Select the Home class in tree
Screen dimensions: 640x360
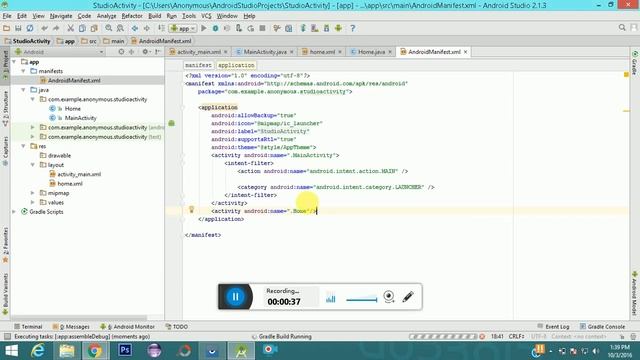pyautogui.click(x=72, y=109)
